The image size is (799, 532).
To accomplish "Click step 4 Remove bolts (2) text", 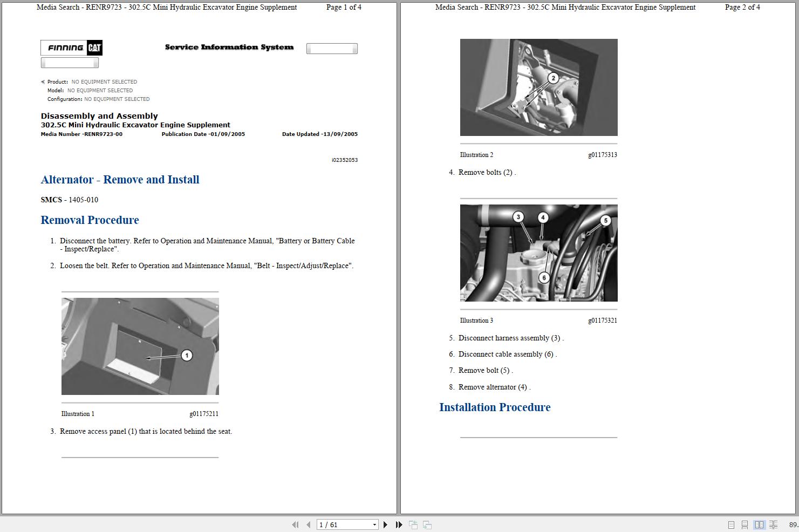I will [x=487, y=173].
